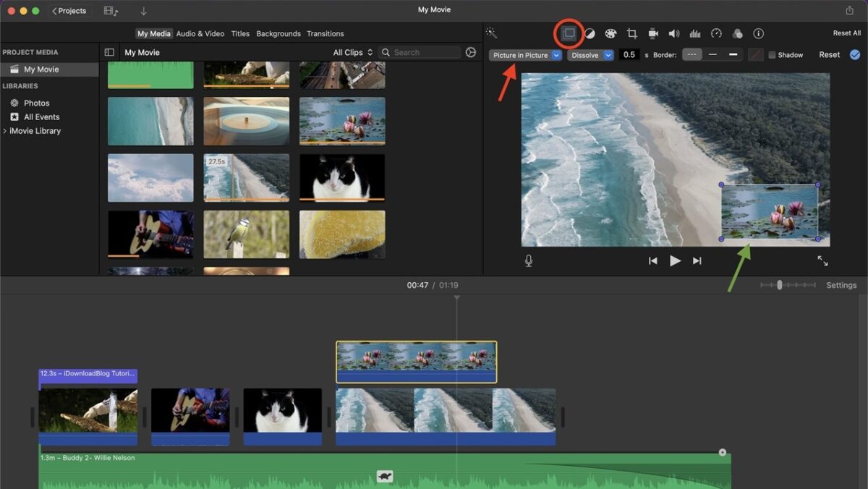Open the All Clips filter dropdown

[x=353, y=52]
